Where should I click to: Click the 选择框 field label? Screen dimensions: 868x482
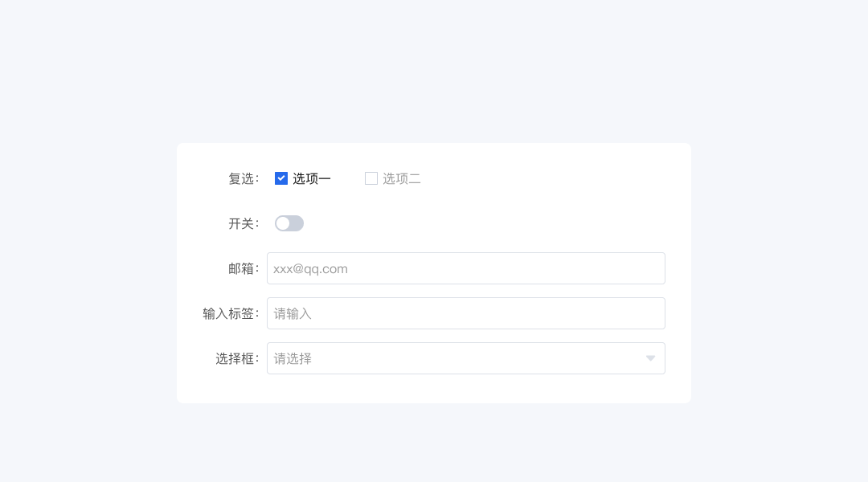coord(236,358)
